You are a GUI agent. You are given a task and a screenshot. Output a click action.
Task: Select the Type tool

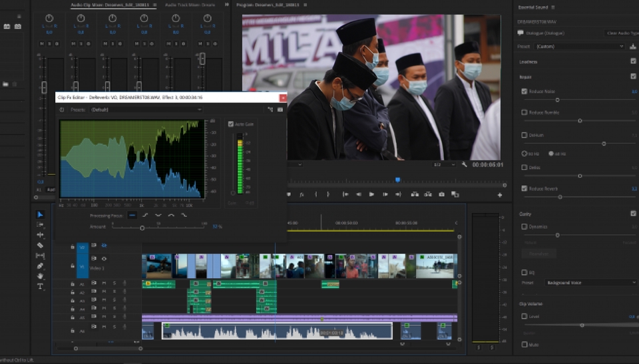tap(40, 286)
